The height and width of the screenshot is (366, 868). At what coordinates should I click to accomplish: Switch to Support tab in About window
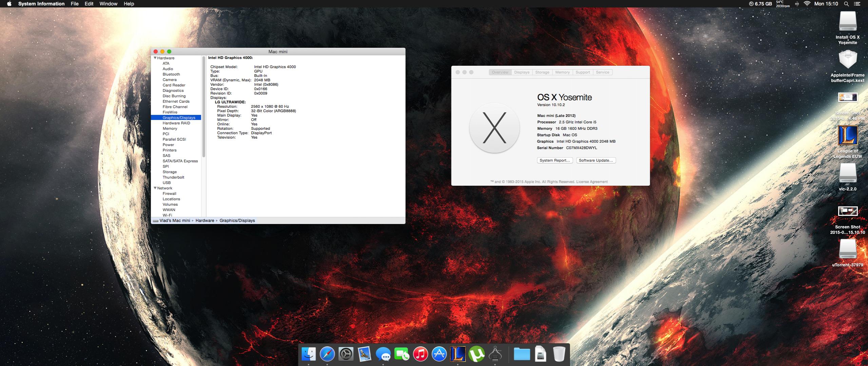[x=583, y=72]
